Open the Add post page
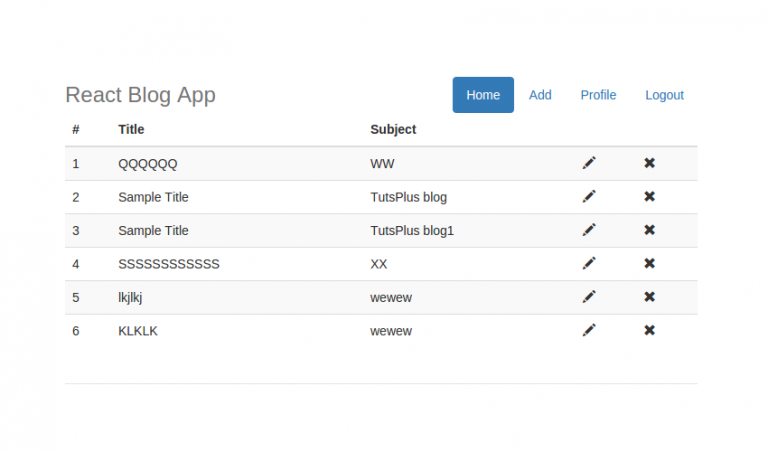 pos(540,95)
